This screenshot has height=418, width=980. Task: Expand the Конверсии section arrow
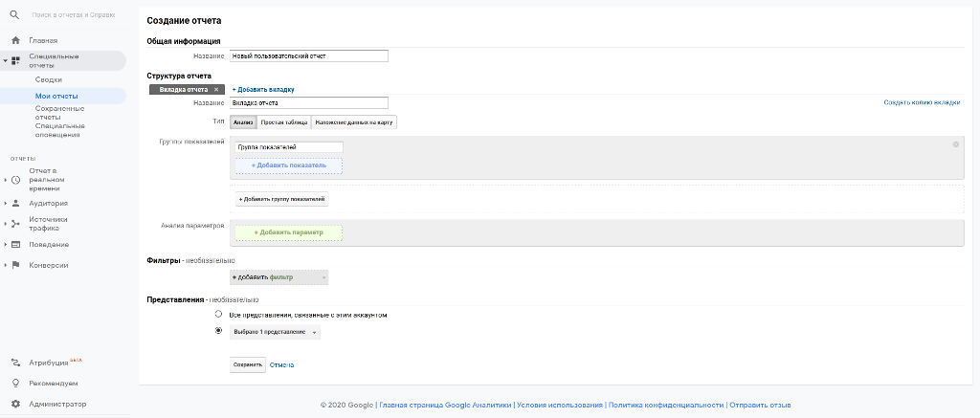[5, 265]
